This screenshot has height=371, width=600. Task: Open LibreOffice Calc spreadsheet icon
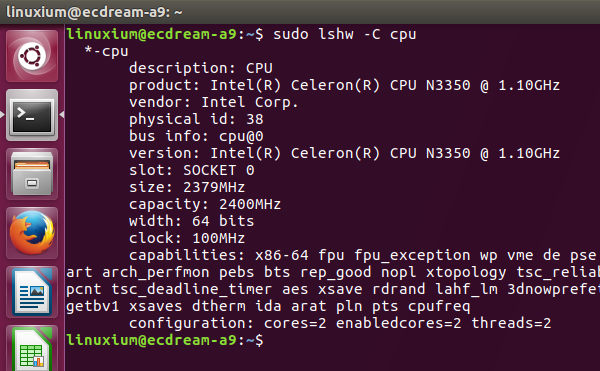click(32, 349)
